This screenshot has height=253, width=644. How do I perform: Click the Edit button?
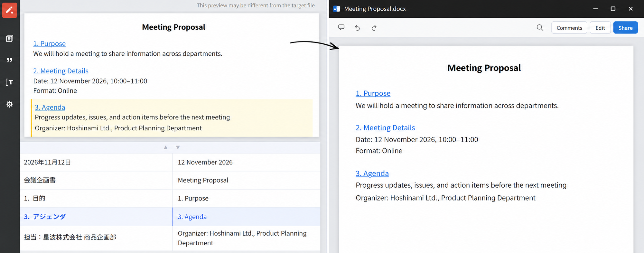tap(600, 28)
